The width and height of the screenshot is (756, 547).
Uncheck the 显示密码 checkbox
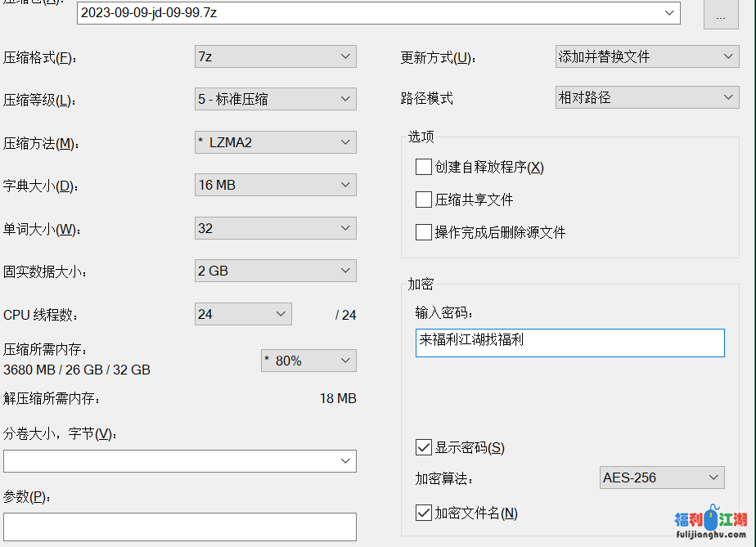(424, 447)
